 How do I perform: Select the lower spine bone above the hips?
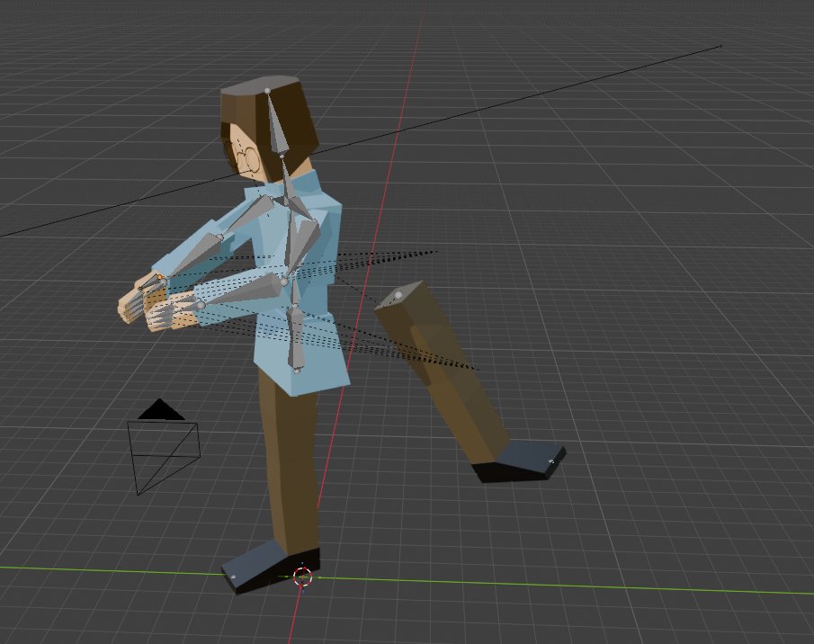coord(295,335)
